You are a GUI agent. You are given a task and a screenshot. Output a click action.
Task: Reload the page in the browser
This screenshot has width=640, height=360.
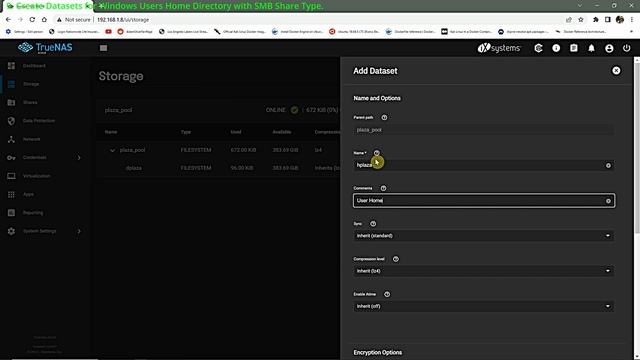click(32, 20)
